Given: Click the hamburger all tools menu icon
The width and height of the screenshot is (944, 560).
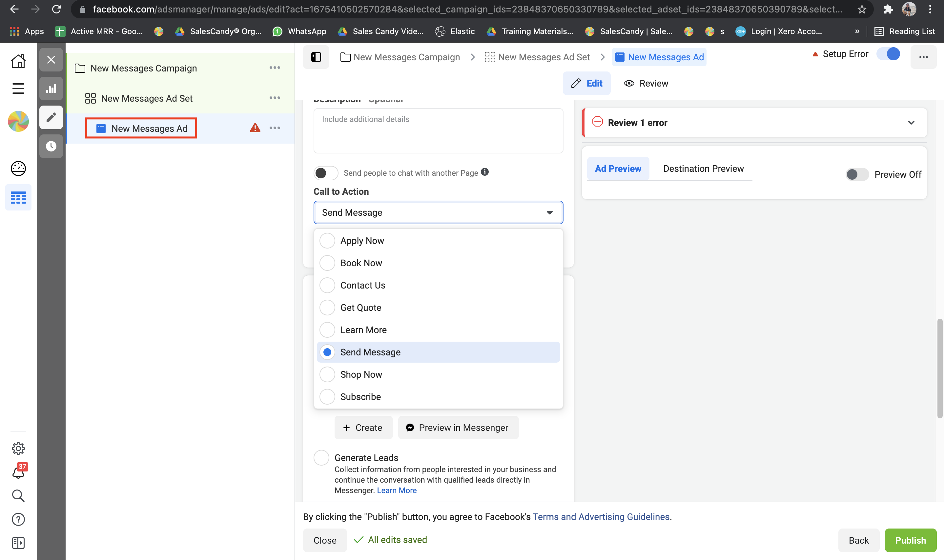Looking at the screenshot, I should click(x=18, y=89).
